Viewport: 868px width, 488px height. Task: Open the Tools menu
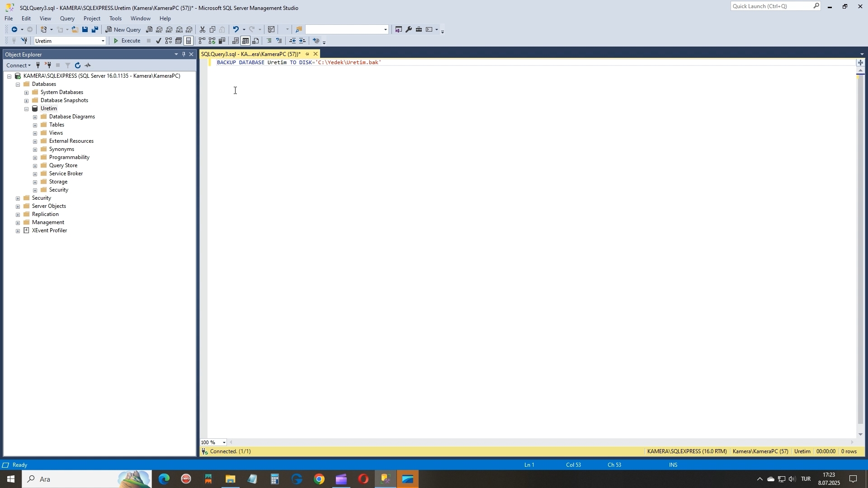115,19
